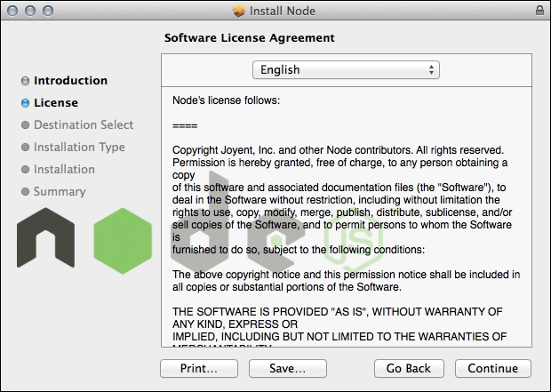Click the blue bullet next to License

pyautogui.click(x=25, y=102)
